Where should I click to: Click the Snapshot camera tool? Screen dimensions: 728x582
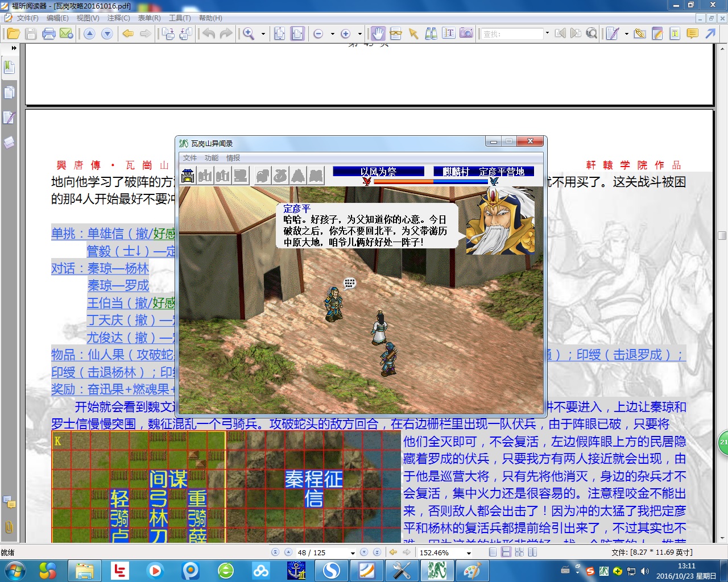pyautogui.click(x=466, y=34)
